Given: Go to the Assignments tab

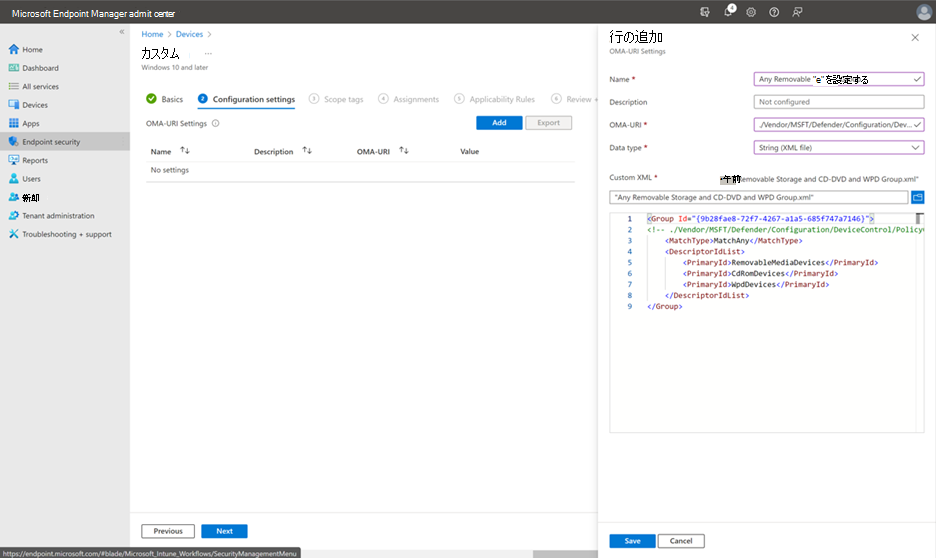Looking at the screenshot, I should click(x=409, y=99).
